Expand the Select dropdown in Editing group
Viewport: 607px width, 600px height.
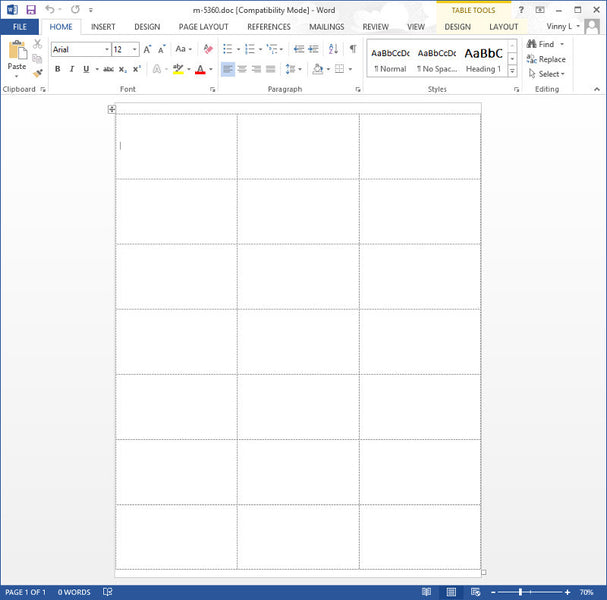pos(550,74)
